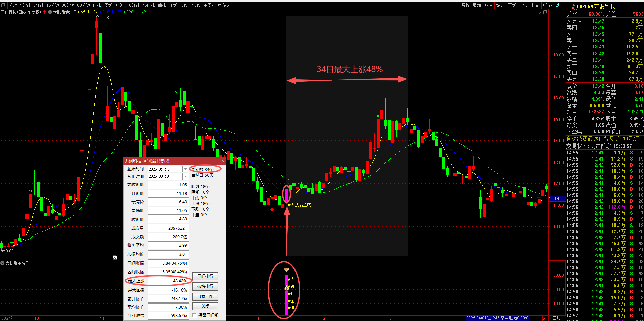The height and width of the screenshot is (321, 644).
Task: Select the 日线 period tab
Action: point(97,5)
